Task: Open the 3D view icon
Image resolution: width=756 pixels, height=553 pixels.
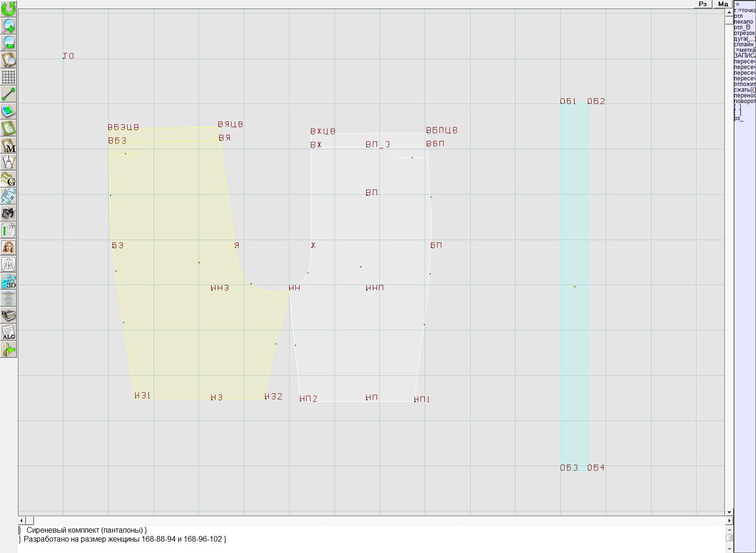Action: (9, 282)
